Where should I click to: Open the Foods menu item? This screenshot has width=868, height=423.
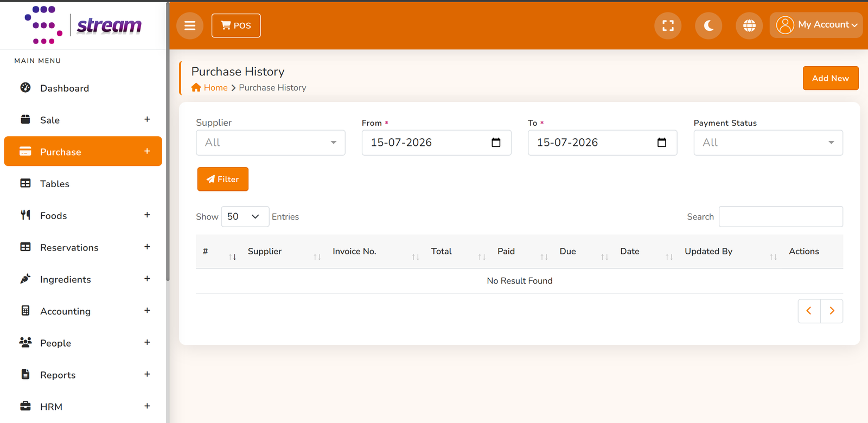[x=83, y=215]
